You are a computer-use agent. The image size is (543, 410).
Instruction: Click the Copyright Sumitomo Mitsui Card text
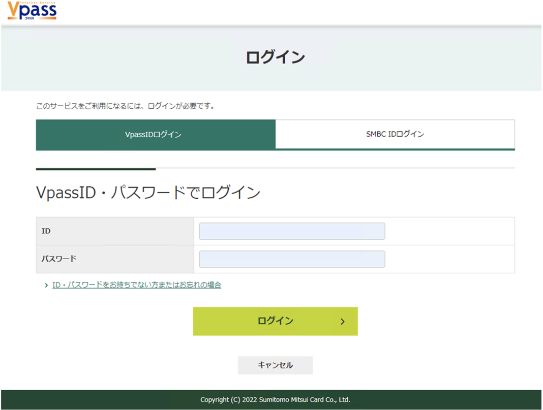pyautogui.click(x=275, y=400)
